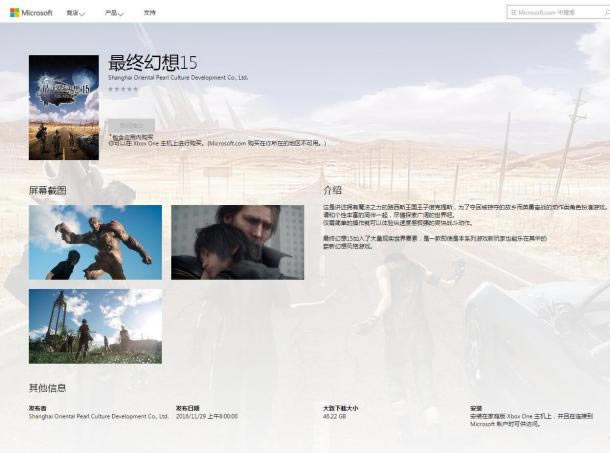Click the Microsoft wordmark text
The width and height of the screenshot is (610, 453).
click(37, 13)
